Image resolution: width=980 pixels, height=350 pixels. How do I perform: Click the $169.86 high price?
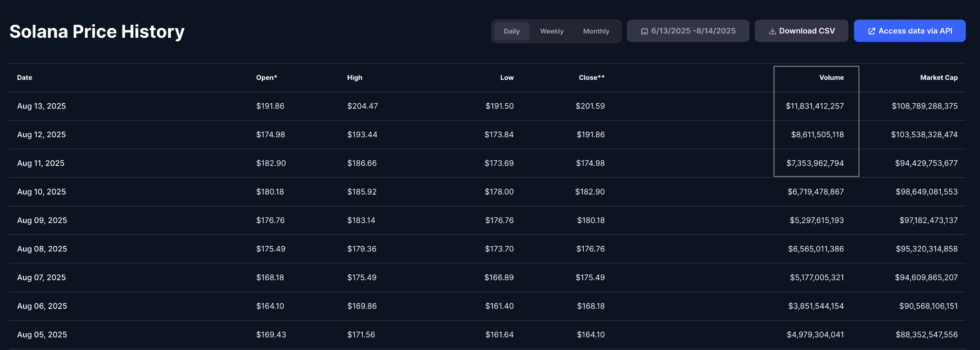(x=362, y=306)
